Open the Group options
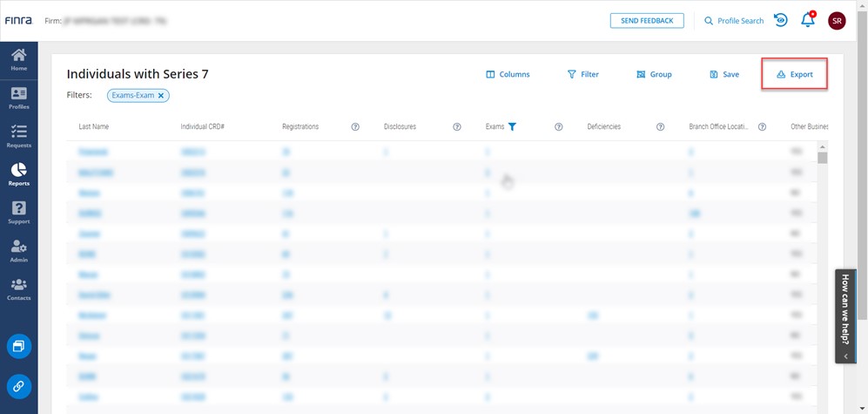Image resolution: width=868 pixels, height=414 pixels. [654, 74]
